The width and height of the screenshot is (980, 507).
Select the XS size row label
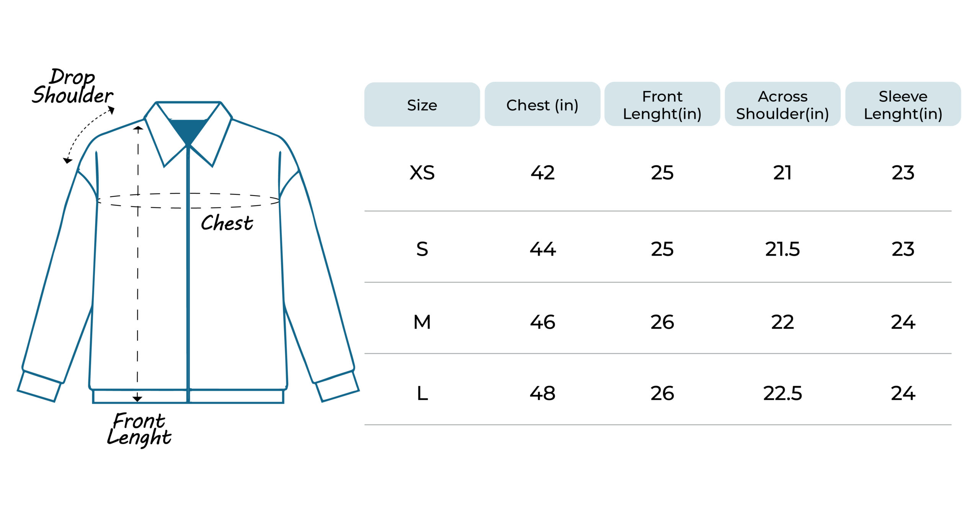click(x=422, y=173)
